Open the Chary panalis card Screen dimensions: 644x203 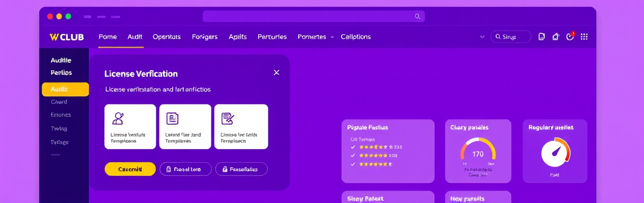click(x=478, y=151)
